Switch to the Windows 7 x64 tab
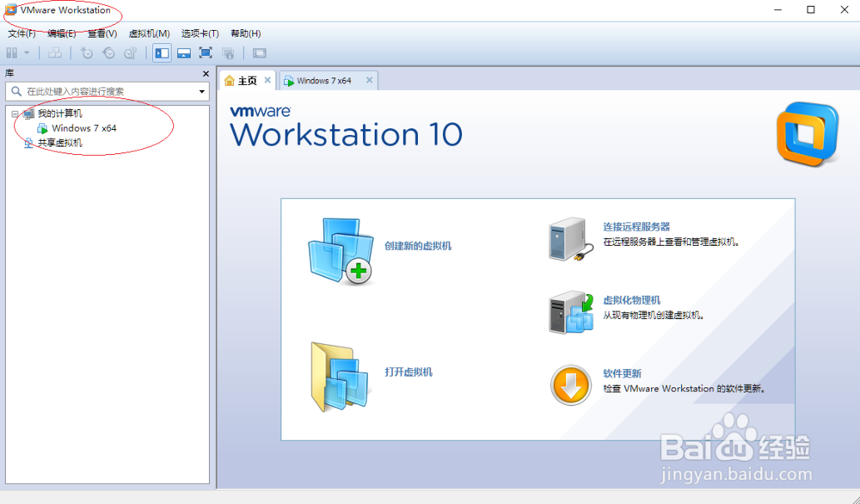 [323, 81]
